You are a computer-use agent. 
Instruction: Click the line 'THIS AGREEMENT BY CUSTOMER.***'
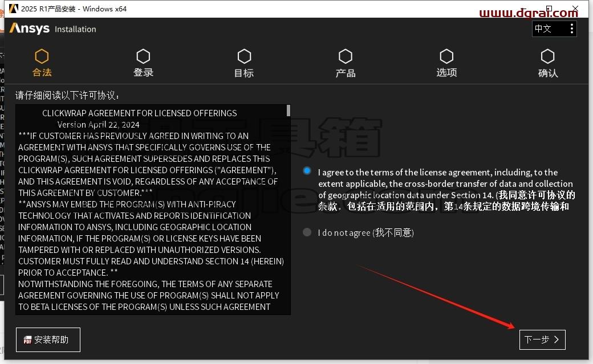[x=86, y=193]
